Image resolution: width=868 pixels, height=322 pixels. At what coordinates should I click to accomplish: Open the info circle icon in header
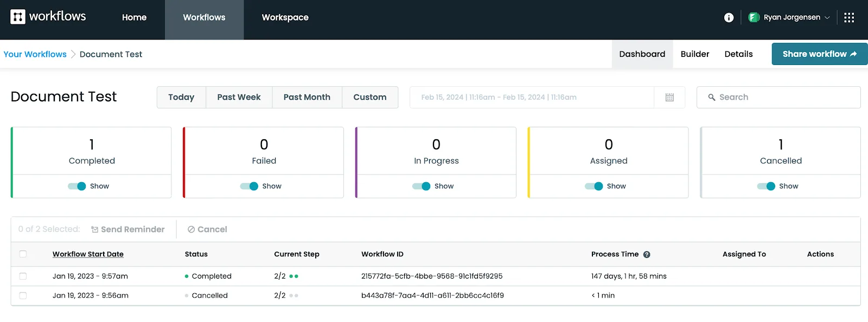(729, 17)
